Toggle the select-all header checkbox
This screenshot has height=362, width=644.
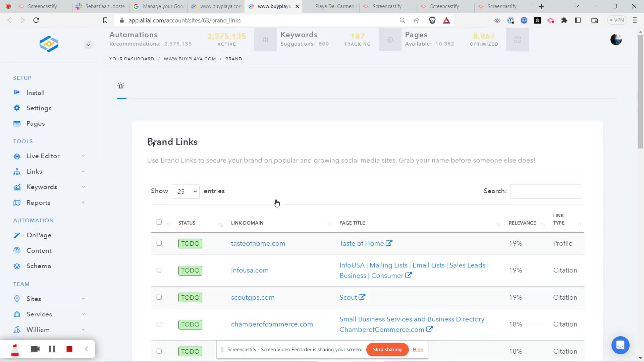159,222
